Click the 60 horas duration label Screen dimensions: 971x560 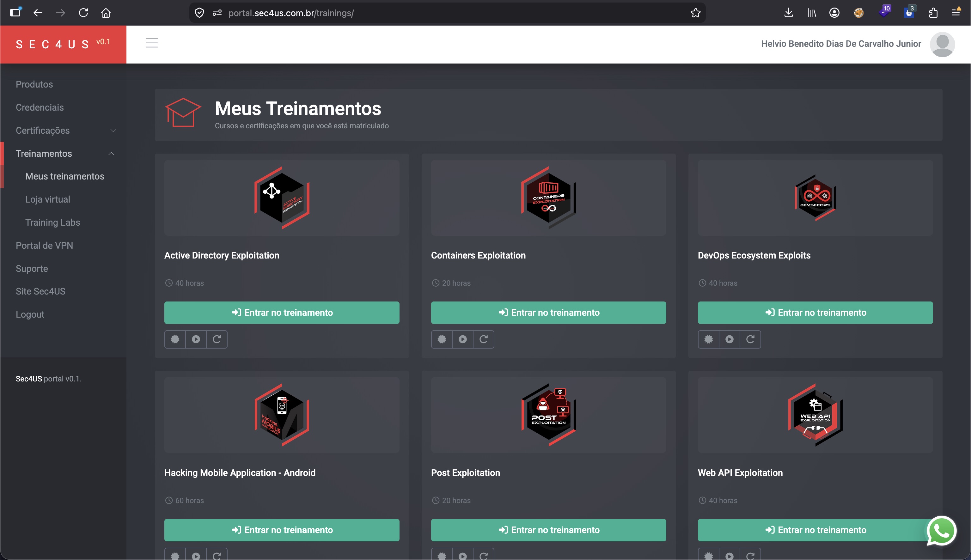click(190, 500)
